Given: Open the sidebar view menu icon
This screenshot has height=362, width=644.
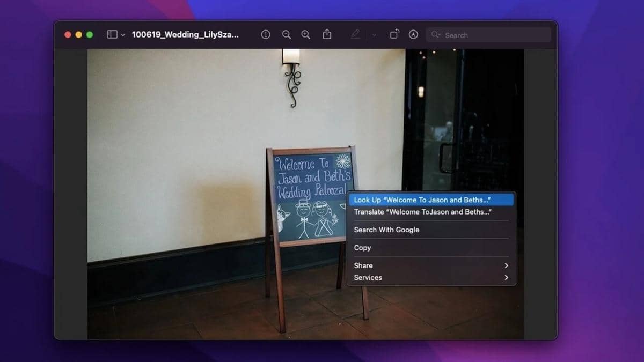Looking at the screenshot, I should [x=112, y=34].
